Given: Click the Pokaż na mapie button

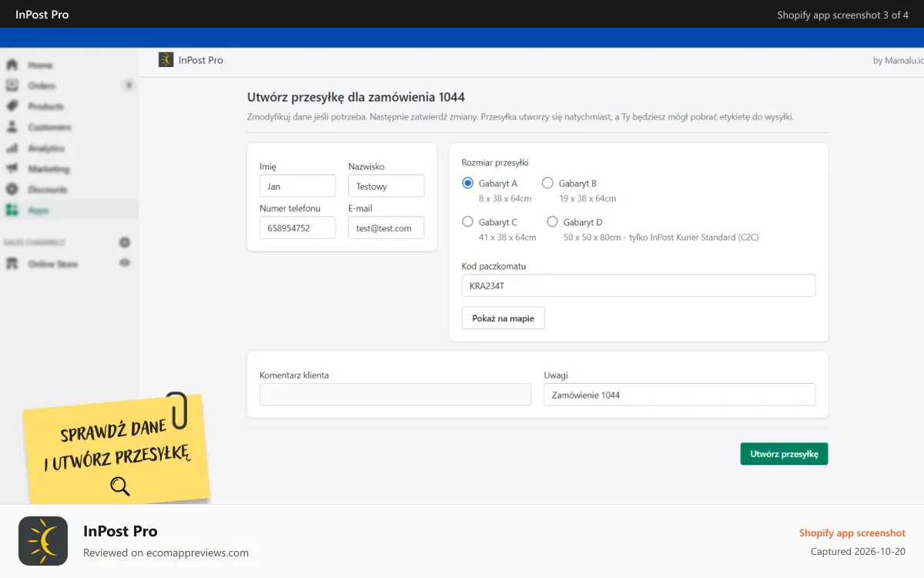Looking at the screenshot, I should [x=503, y=318].
